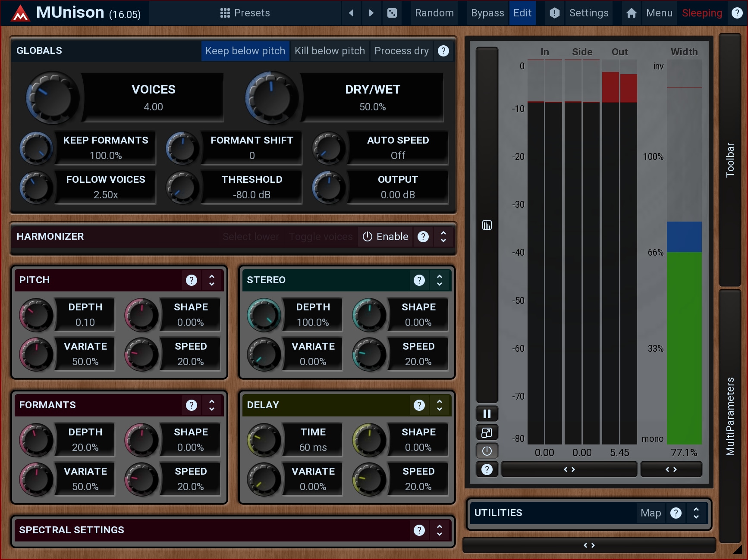
Task: Click the Settings shield icon
Action: click(x=555, y=13)
